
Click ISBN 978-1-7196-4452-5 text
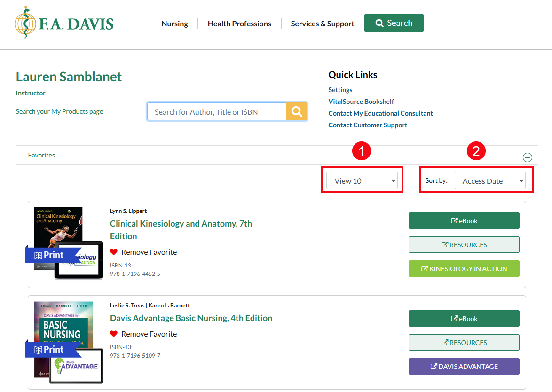135,274
